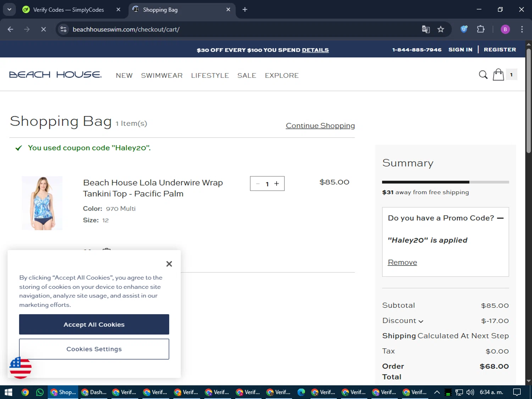Open the tab search dropdown arrow
This screenshot has width=532, height=399.
pos(9,10)
